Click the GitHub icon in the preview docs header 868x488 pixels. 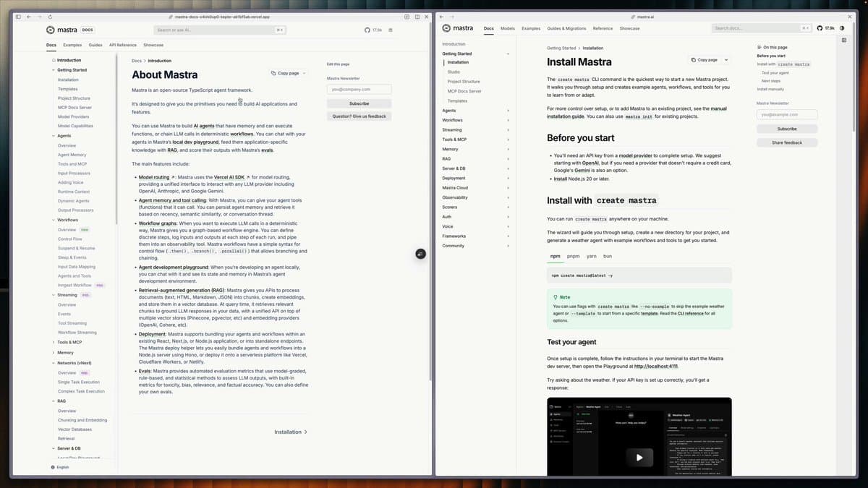click(x=368, y=30)
